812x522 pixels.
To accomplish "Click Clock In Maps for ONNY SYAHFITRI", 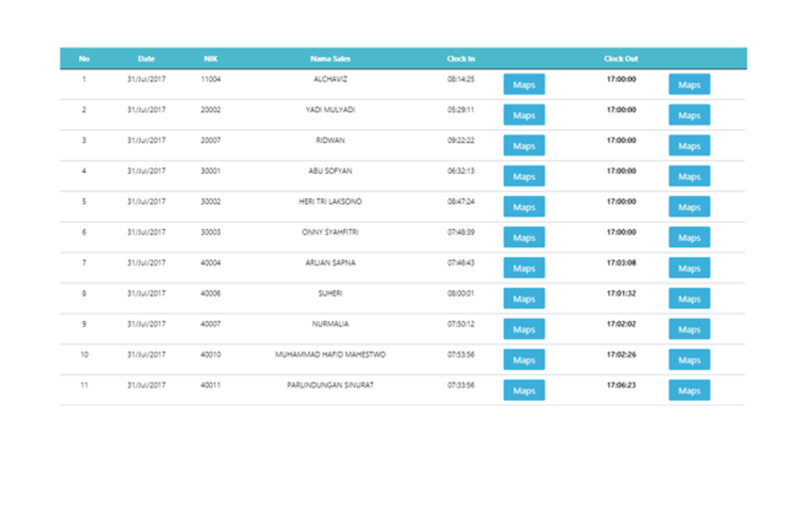I will 524,238.
